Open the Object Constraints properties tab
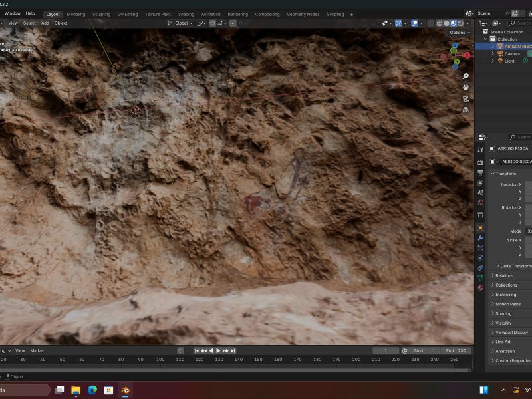Viewport: 532px width, 399px height. (x=480, y=268)
